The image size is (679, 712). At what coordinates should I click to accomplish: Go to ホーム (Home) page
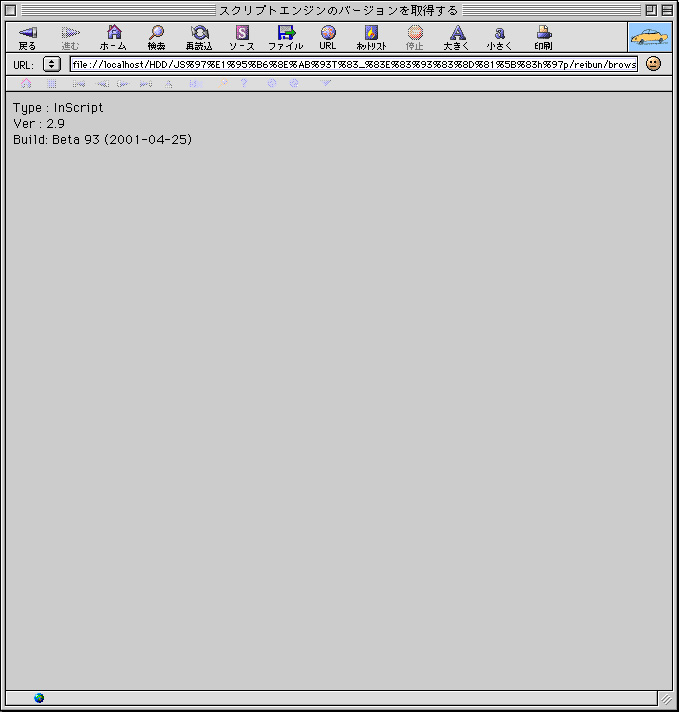(114, 37)
